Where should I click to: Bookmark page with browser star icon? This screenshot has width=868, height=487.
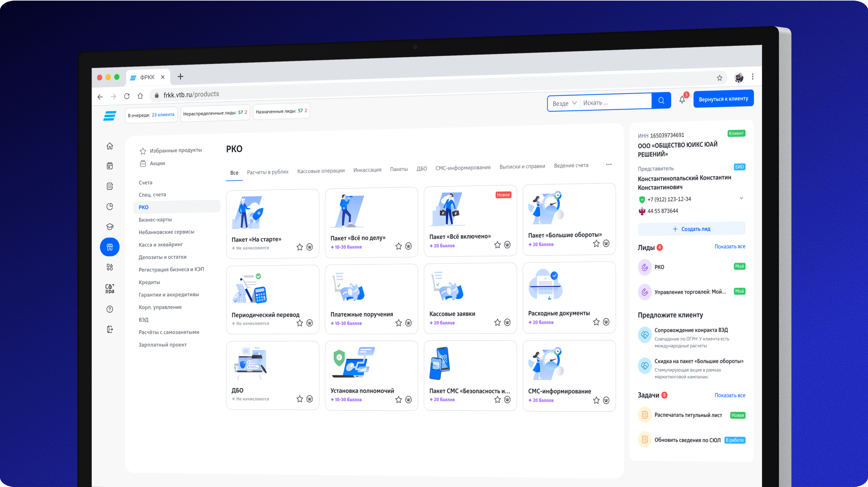(x=719, y=78)
